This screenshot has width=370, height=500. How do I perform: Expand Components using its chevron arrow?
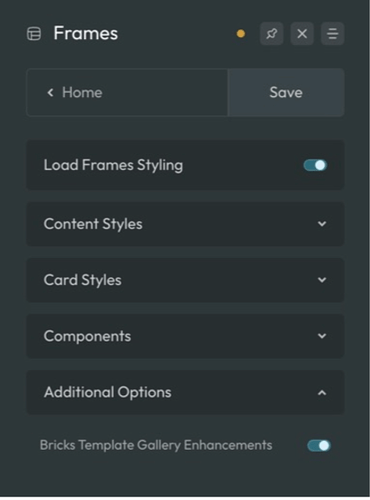tap(322, 336)
